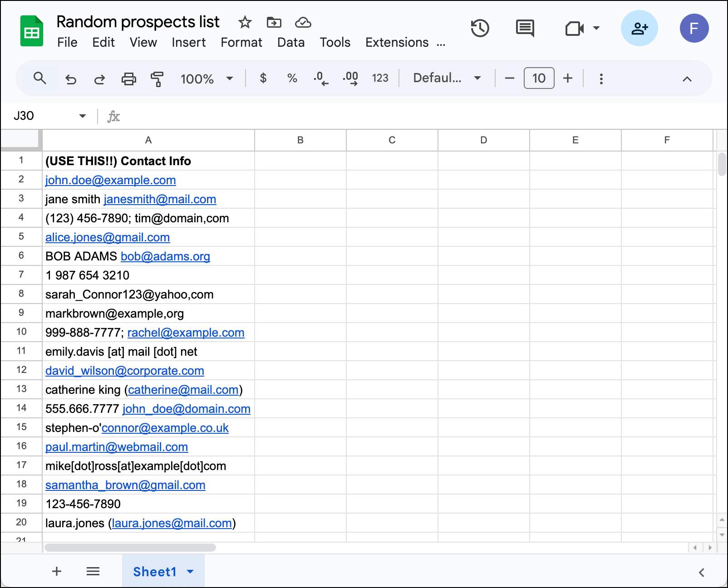Decrease decimal places
Image resolution: width=728 pixels, height=588 pixels.
(321, 78)
